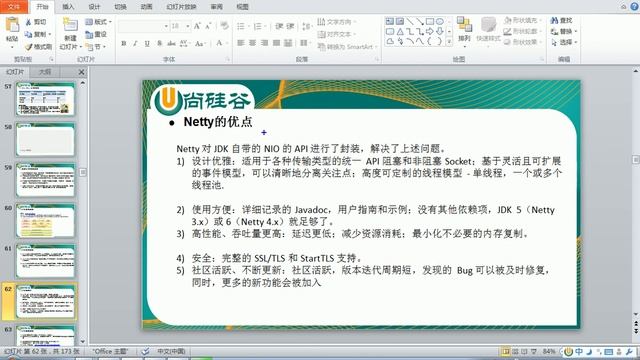Click 对齐文本 align text button
The image size is (640, 360).
pyautogui.click(x=336, y=34)
